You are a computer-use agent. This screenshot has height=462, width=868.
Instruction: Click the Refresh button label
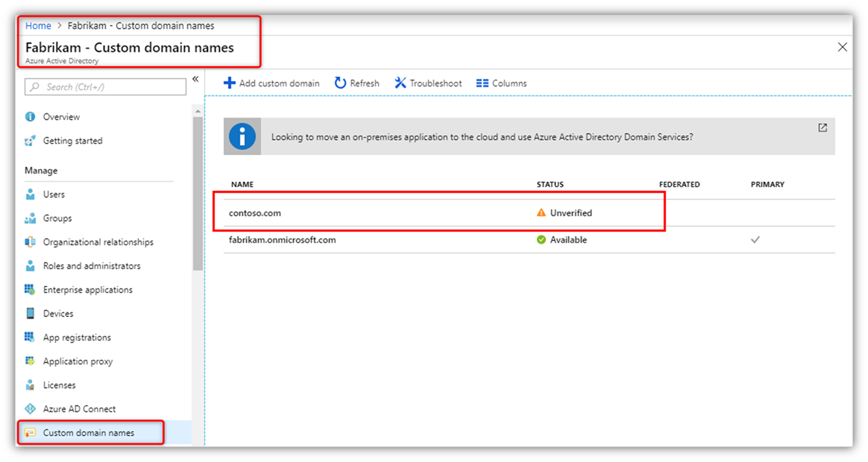pos(365,83)
